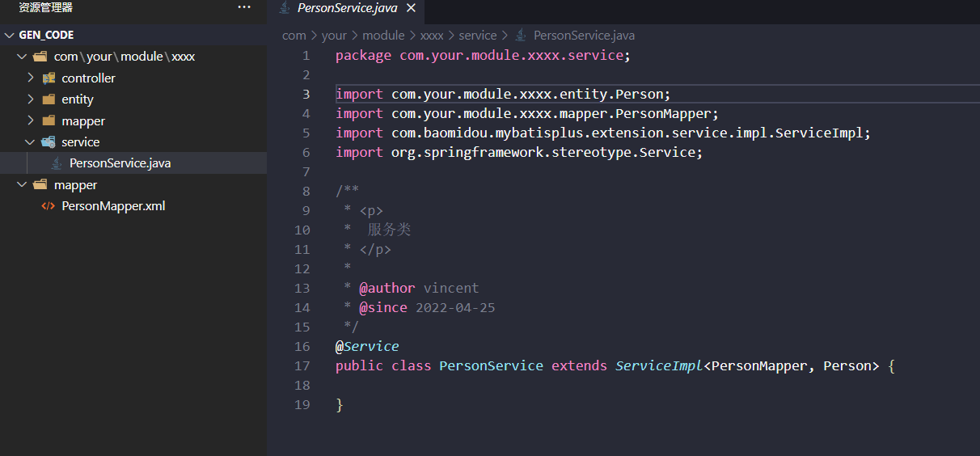Collapse the service folder chevron
This screenshot has height=456, width=980.
click(x=31, y=142)
